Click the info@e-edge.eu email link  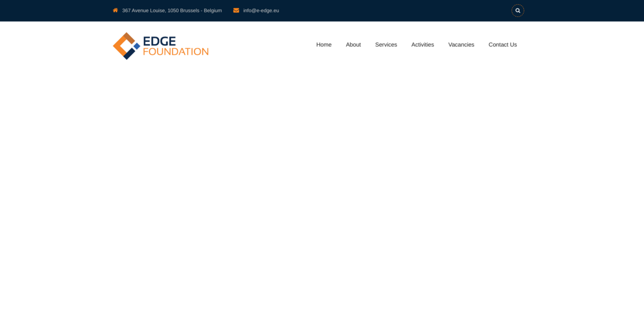(261, 10)
